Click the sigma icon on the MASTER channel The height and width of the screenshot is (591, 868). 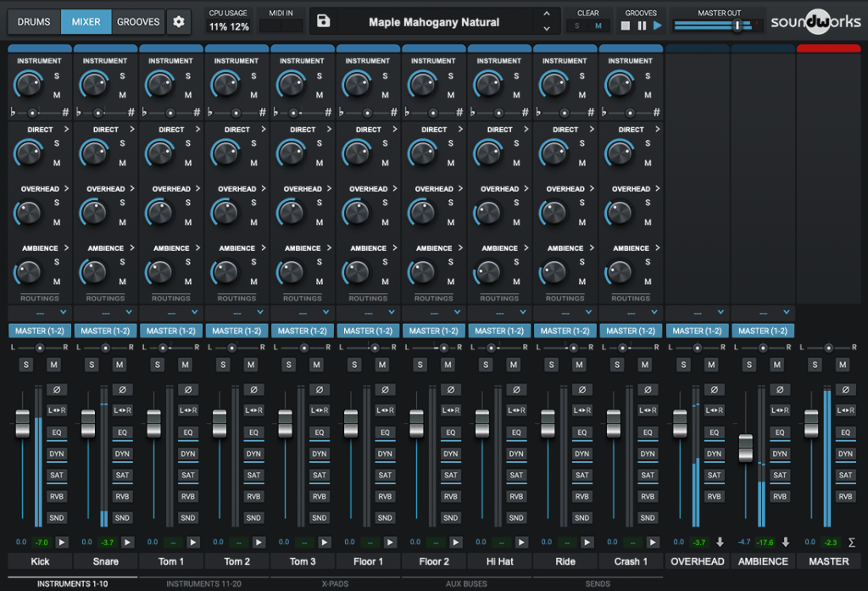(850, 542)
